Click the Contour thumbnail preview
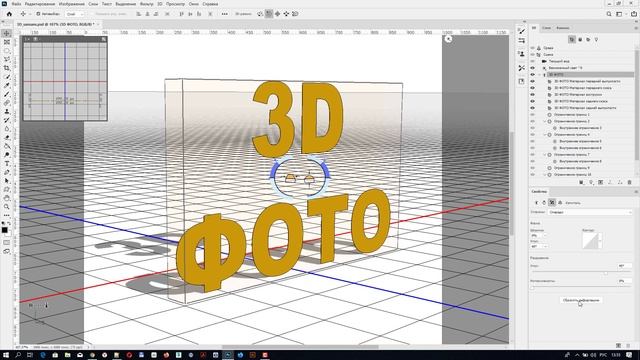 [590, 241]
